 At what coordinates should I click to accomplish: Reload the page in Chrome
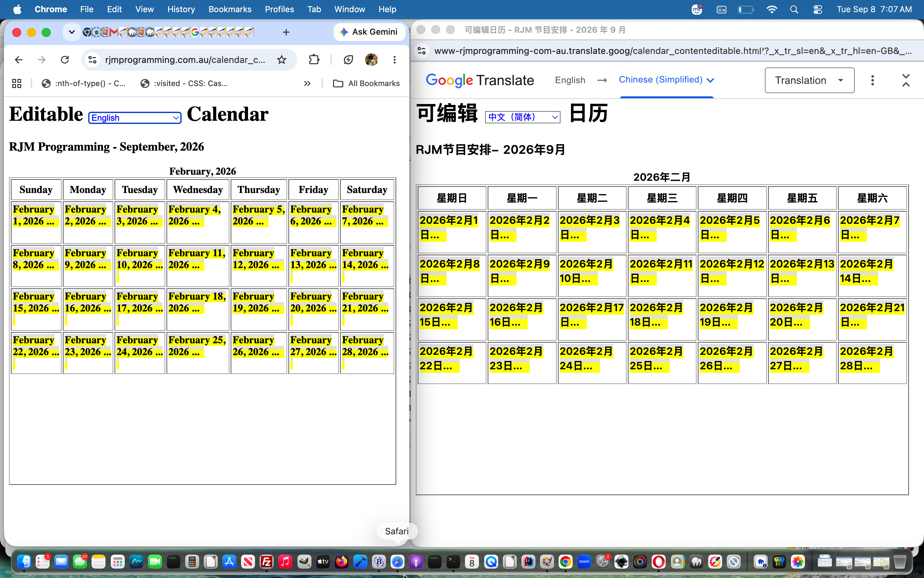pos(65,60)
